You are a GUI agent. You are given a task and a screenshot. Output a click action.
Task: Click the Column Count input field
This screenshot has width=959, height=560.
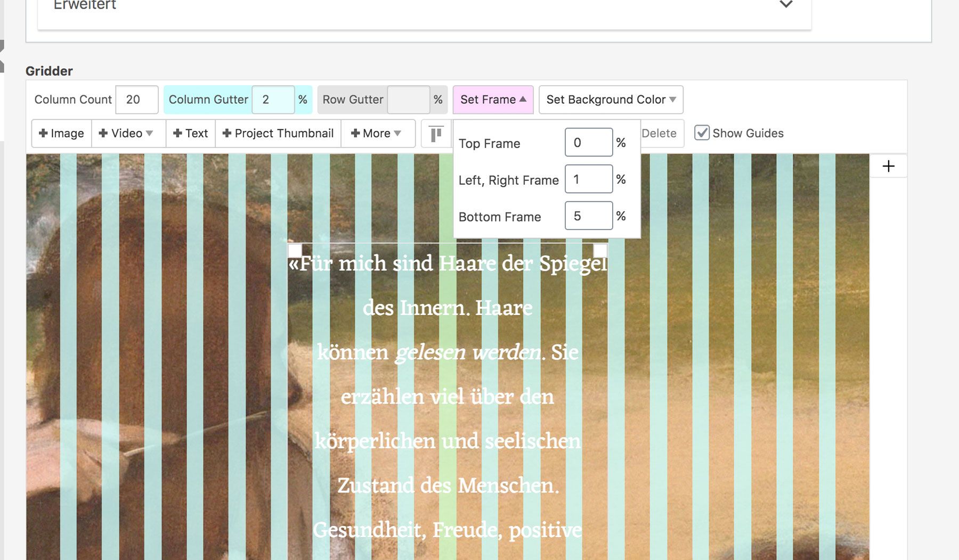click(x=136, y=100)
